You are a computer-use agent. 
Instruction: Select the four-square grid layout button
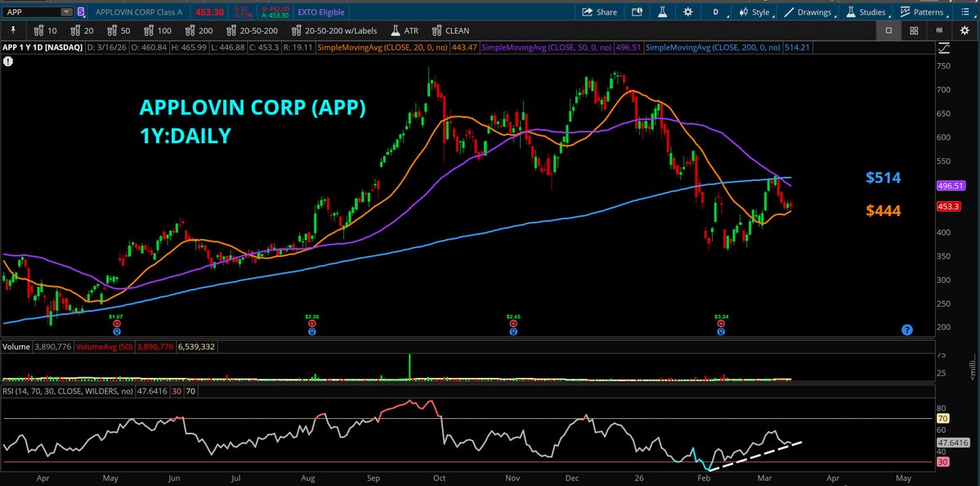click(914, 30)
